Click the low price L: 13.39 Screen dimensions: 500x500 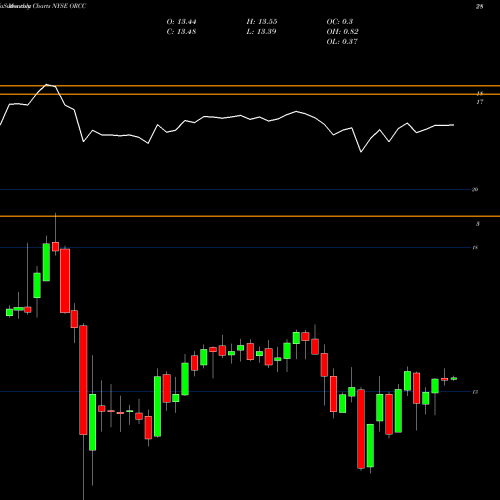261,32
